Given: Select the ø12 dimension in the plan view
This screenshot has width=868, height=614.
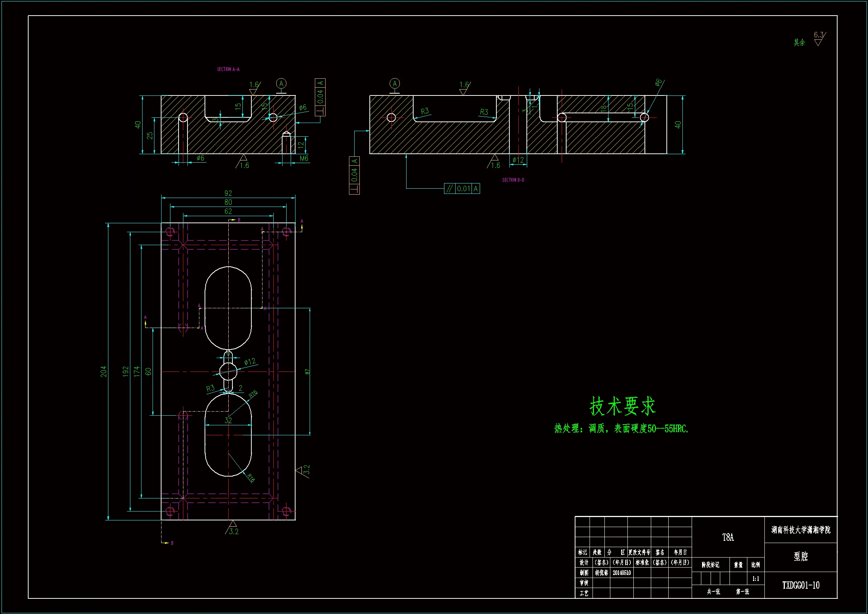Looking at the screenshot, I should [249, 362].
